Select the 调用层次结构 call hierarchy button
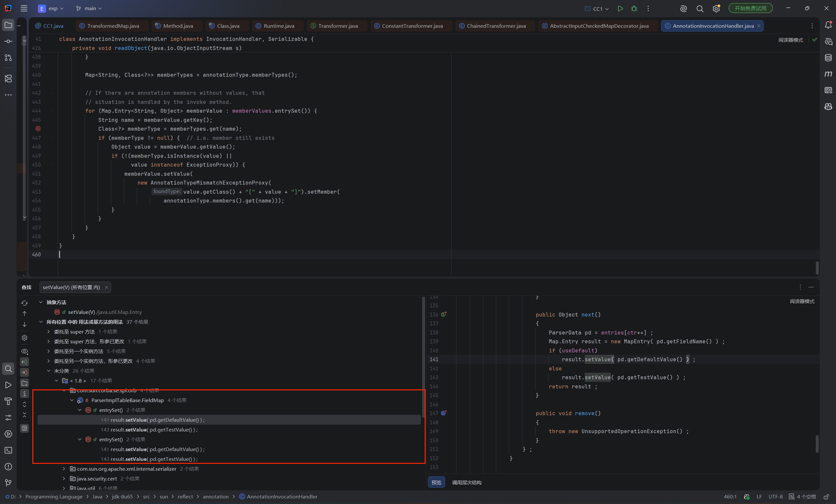This screenshot has width=836, height=504. 467,483
